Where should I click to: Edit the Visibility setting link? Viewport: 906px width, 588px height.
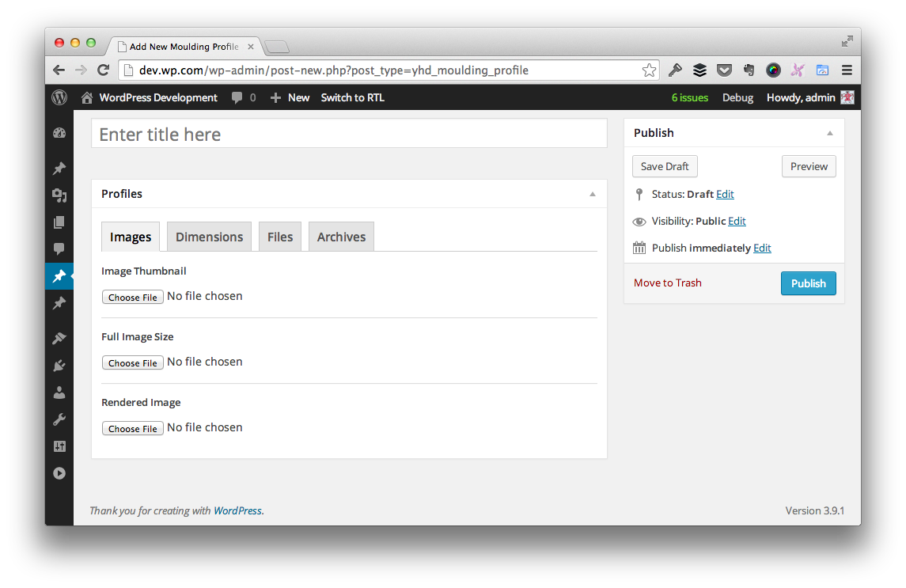coord(737,221)
